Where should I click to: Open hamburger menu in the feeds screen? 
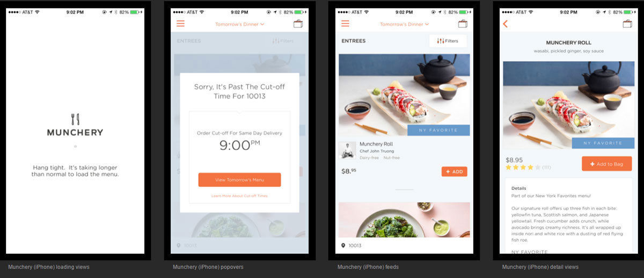pos(345,24)
